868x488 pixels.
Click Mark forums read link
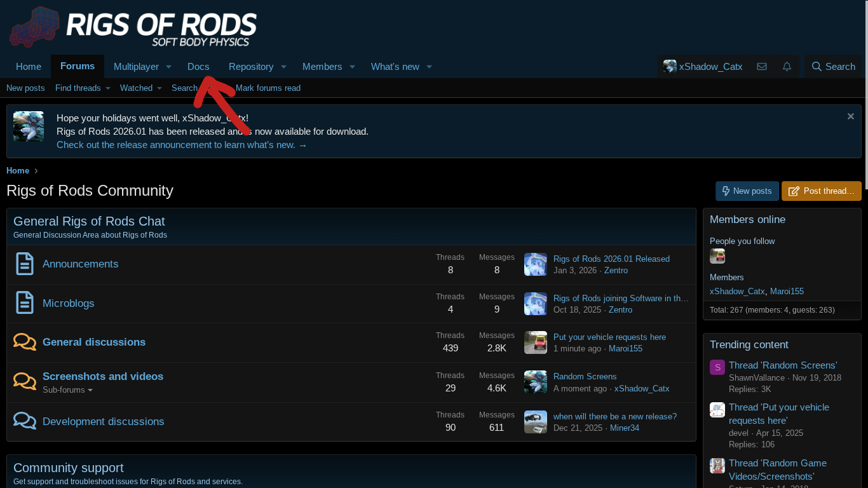click(268, 88)
